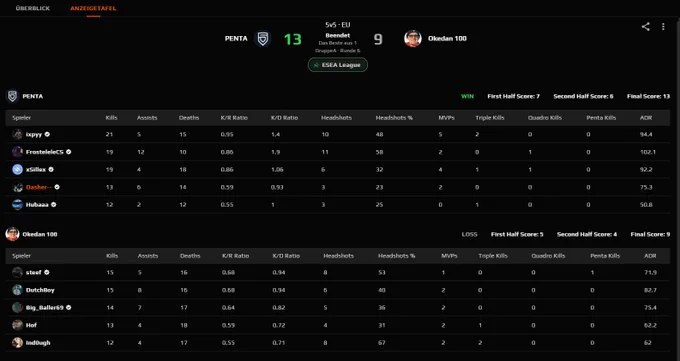Open player profile Dasher--
The height and width of the screenshot is (361, 680).
39,187
